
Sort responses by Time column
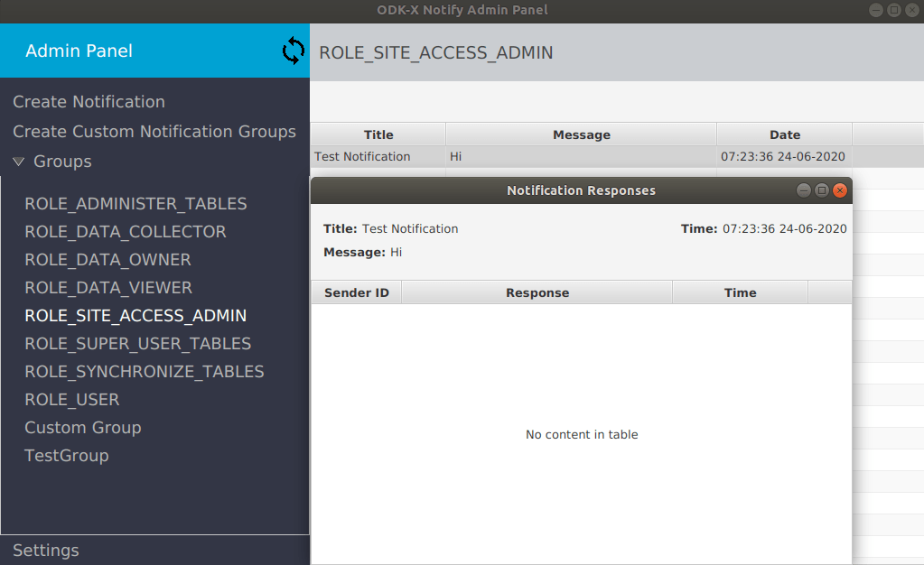pyautogui.click(x=740, y=292)
